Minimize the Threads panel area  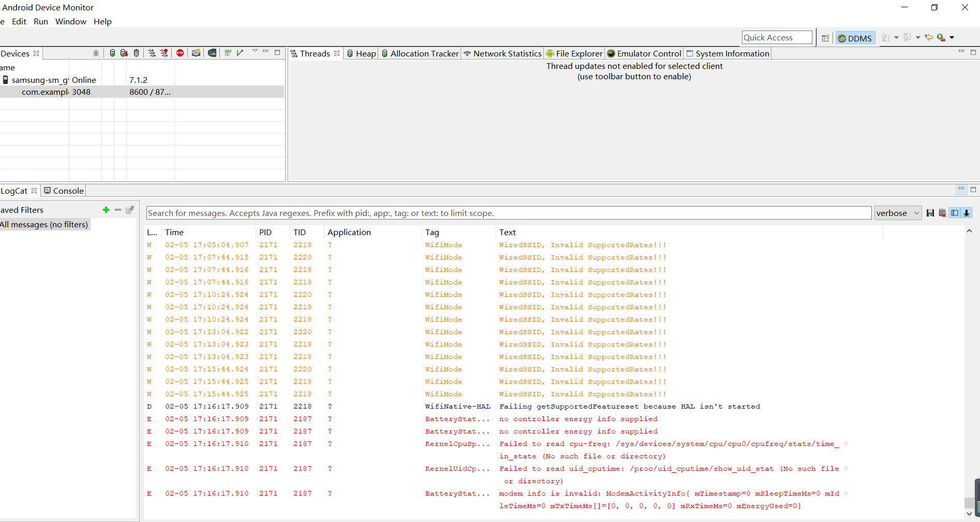point(961,52)
